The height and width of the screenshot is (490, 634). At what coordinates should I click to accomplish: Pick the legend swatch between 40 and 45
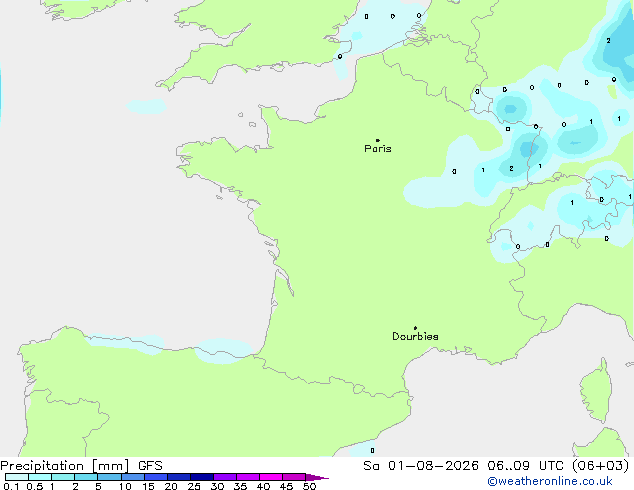[271, 477]
